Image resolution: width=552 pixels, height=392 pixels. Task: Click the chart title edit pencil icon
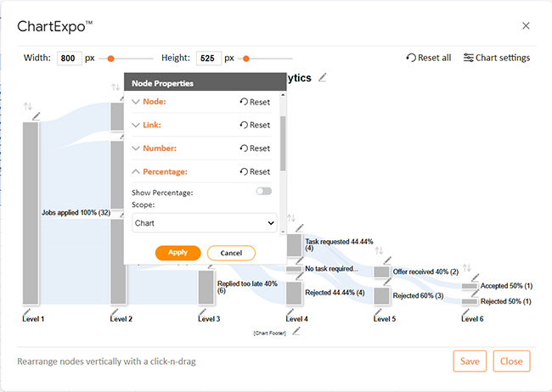[x=323, y=77]
